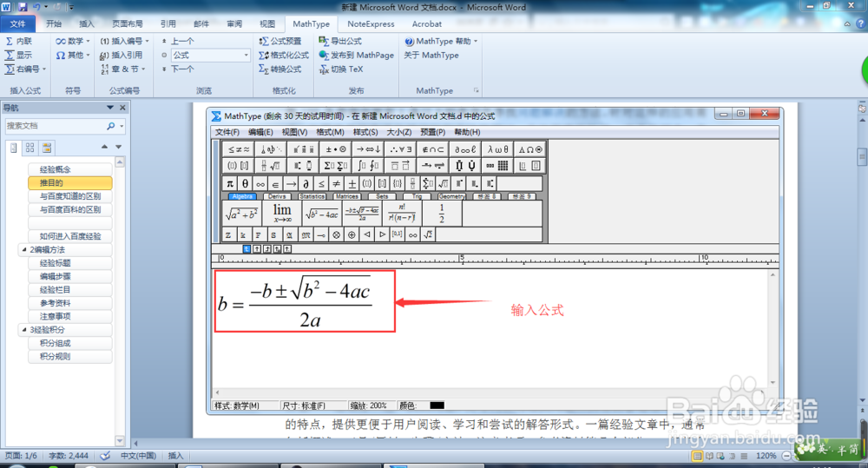Open the 公式 browse combo box
This screenshot has width=868, height=468.
[x=210, y=55]
